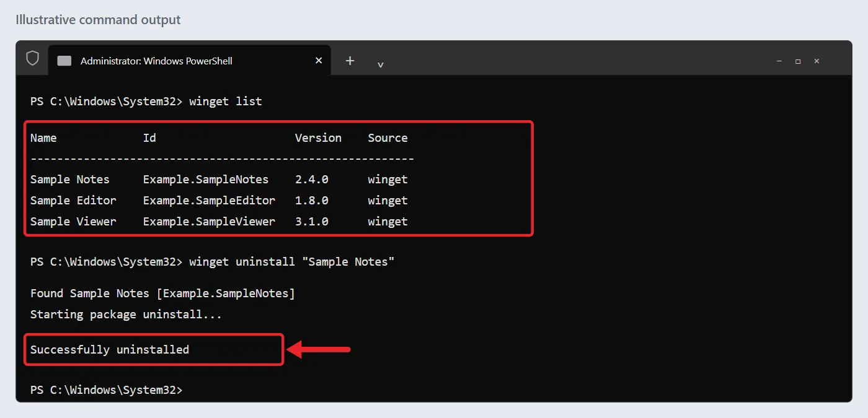Click the 'Id' column header
The height and width of the screenshot is (418, 868).
(149, 138)
